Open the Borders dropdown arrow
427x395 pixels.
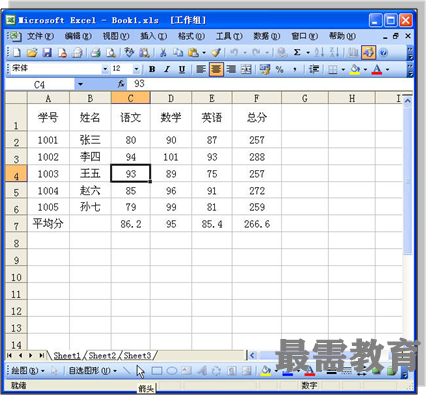coord(343,70)
